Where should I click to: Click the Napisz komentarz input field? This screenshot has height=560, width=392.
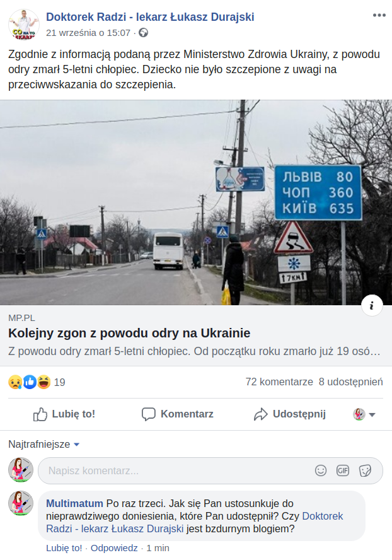point(210,470)
